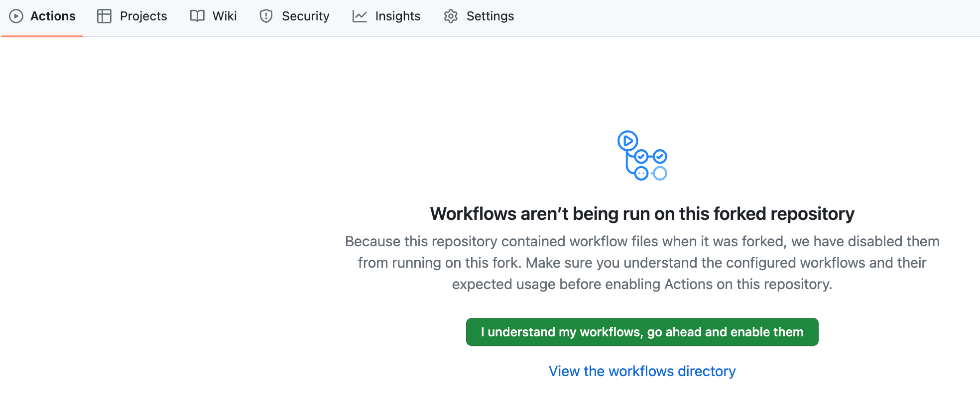Click the blue workflow diagram illustration
Image resolution: width=980 pixels, height=404 pixels.
tap(642, 156)
